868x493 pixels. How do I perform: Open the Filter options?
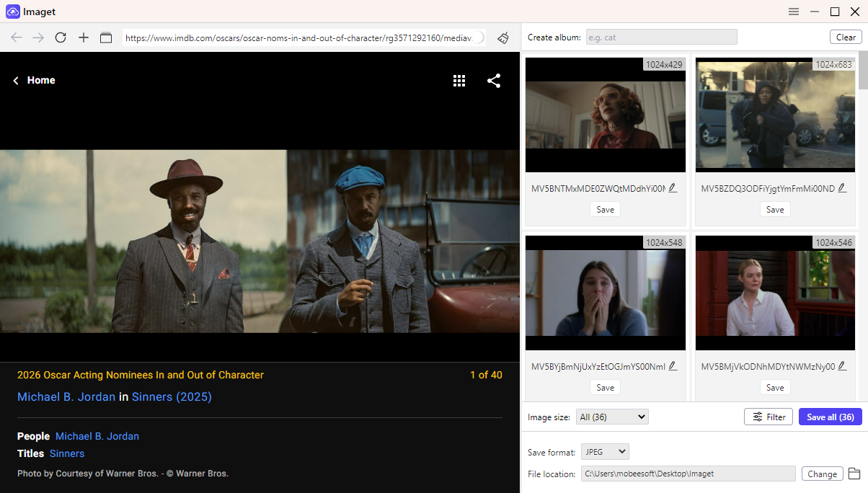pyautogui.click(x=768, y=417)
